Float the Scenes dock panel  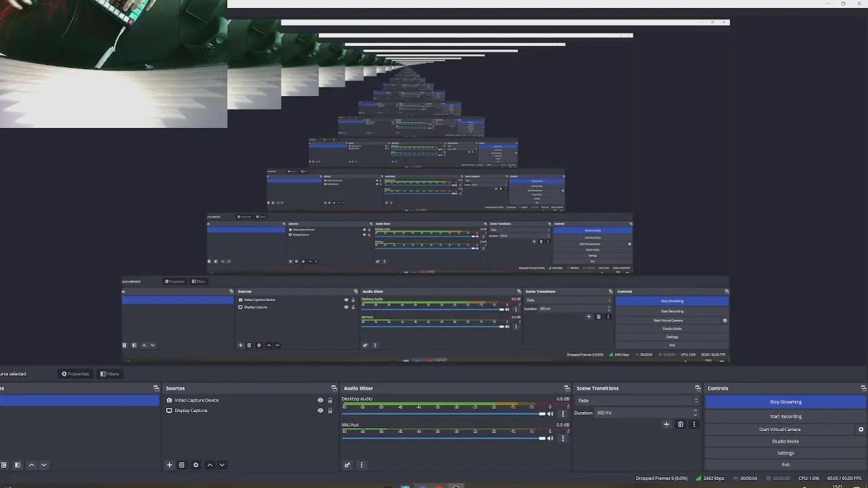[x=156, y=388]
